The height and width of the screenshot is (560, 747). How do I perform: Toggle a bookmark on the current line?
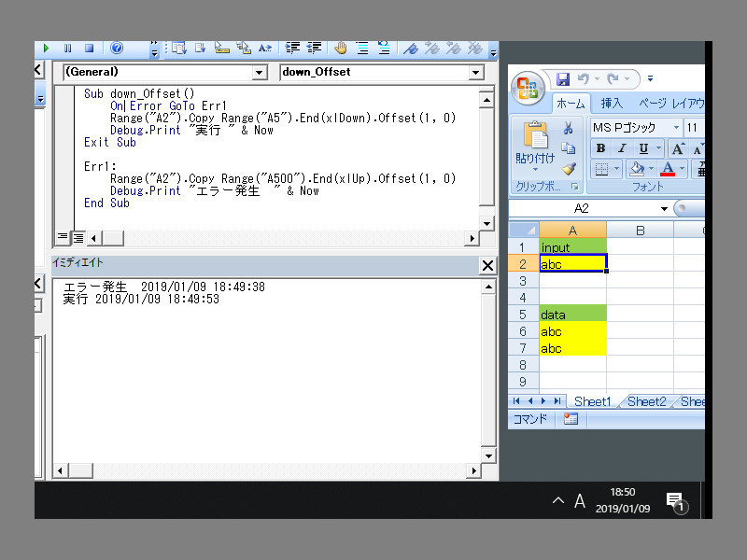pyautogui.click(x=410, y=49)
